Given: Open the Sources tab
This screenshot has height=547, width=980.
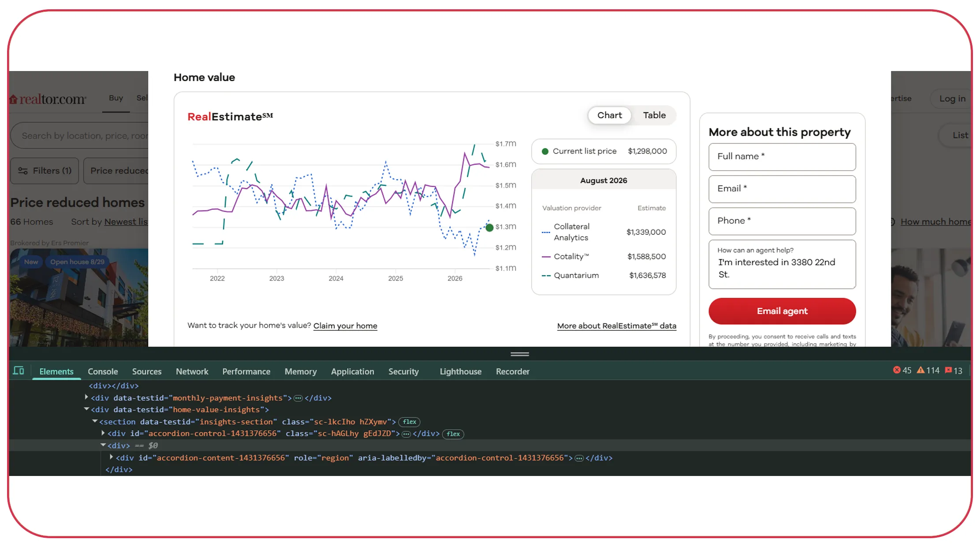Looking at the screenshot, I should (147, 371).
